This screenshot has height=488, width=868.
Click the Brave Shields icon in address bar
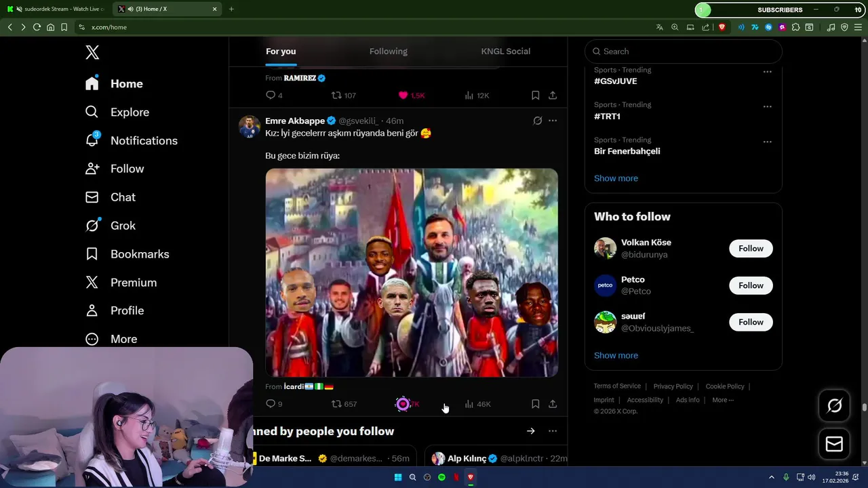[x=722, y=27]
